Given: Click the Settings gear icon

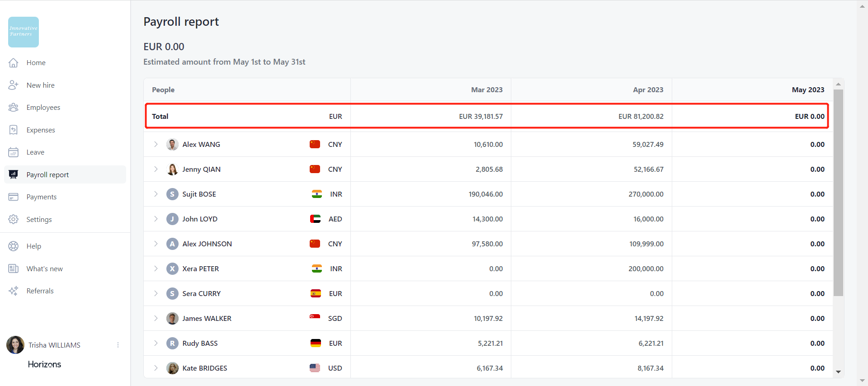Looking at the screenshot, I should (14, 220).
